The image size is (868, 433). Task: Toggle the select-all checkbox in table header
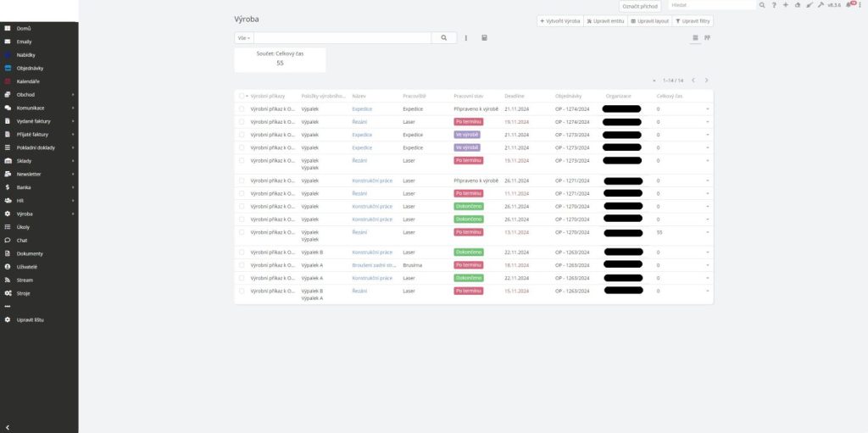coord(242,97)
